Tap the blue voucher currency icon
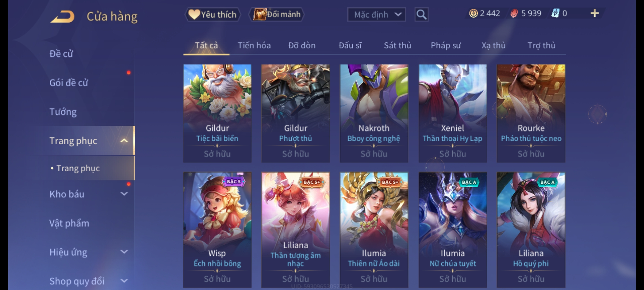This screenshot has width=644, height=290. (555, 13)
